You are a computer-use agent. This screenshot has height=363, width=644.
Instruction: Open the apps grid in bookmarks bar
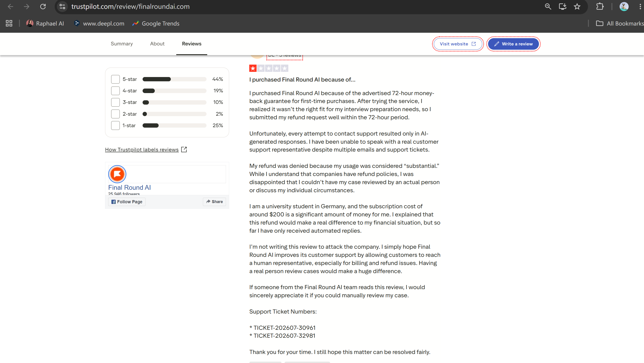tap(9, 23)
